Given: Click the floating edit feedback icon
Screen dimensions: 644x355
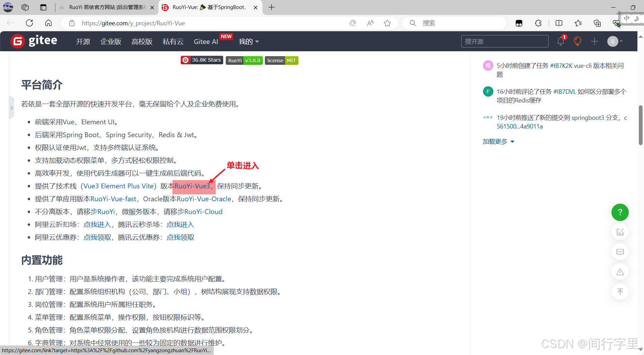Looking at the screenshot, I should (620, 232).
